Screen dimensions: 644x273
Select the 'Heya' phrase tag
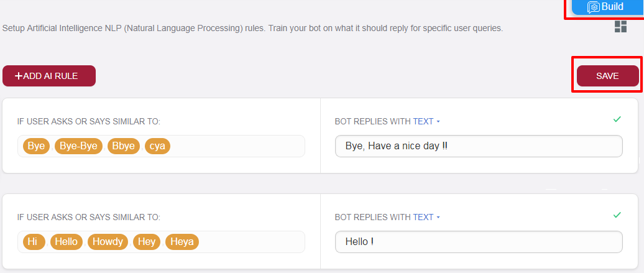pos(182,242)
